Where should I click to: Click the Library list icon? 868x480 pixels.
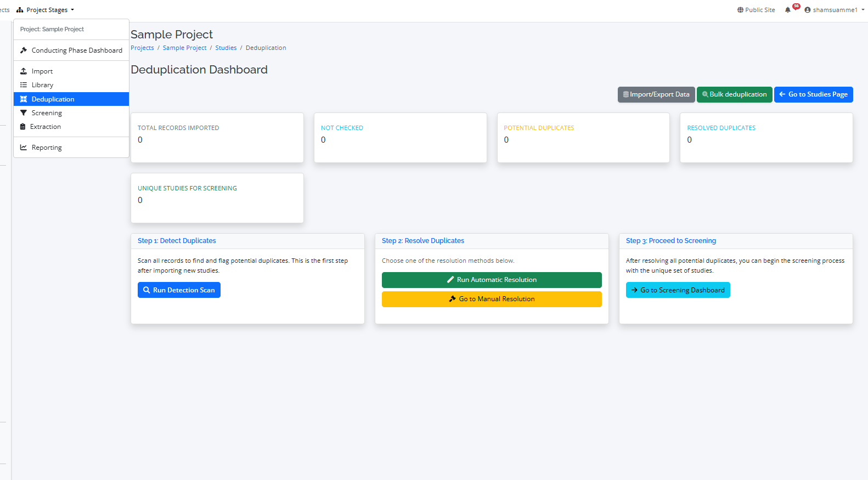pyautogui.click(x=24, y=85)
